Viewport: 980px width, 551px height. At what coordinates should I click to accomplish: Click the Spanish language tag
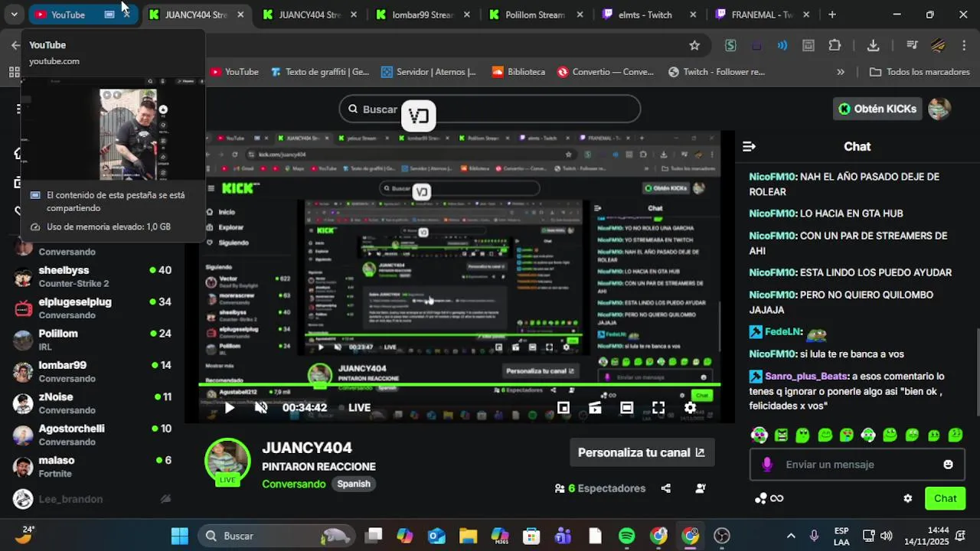point(354,484)
